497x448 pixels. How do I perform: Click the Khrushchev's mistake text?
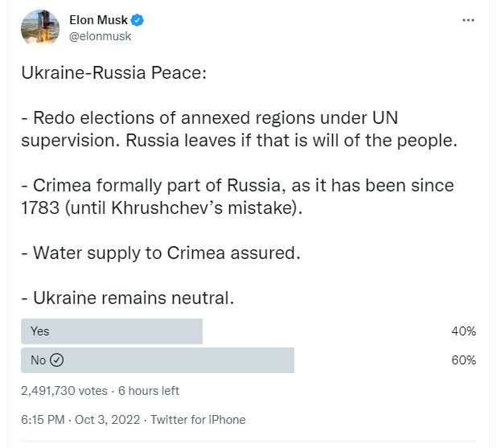(203, 208)
